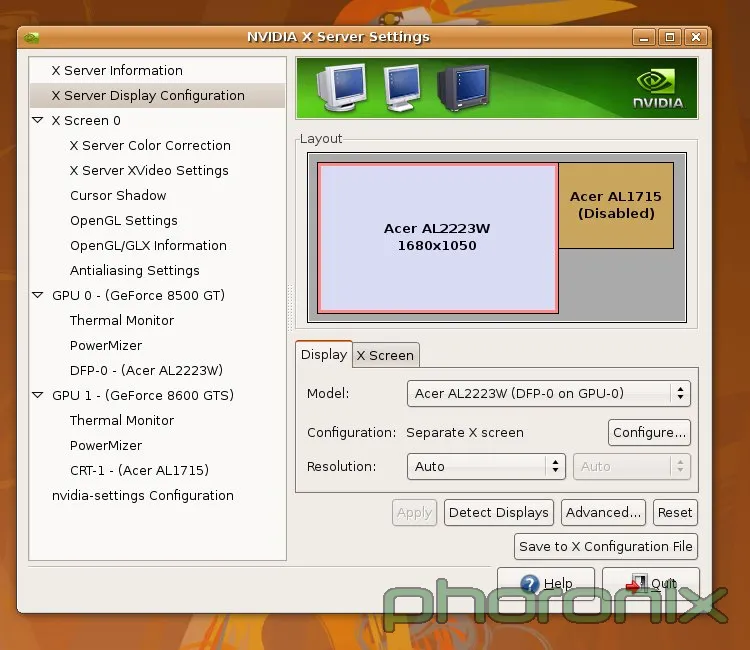Close the NVIDIA X Server Settings window
Viewport: 750px width, 650px height.
tap(696, 37)
